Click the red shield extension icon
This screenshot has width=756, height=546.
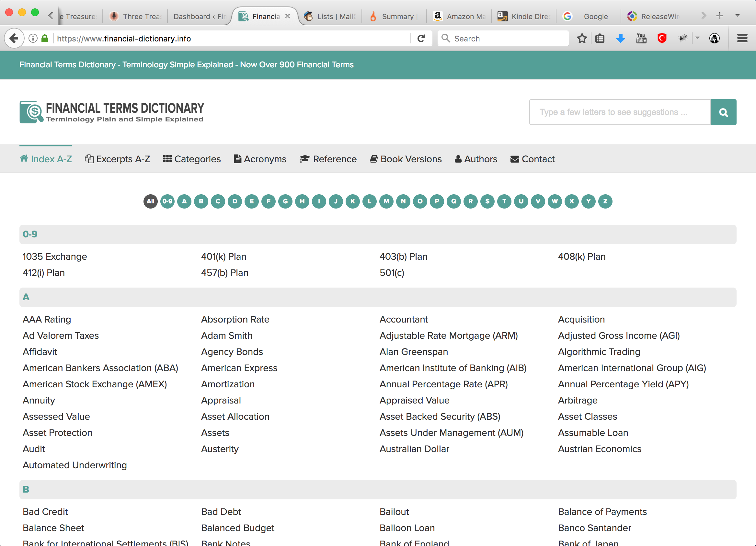tap(662, 38)
